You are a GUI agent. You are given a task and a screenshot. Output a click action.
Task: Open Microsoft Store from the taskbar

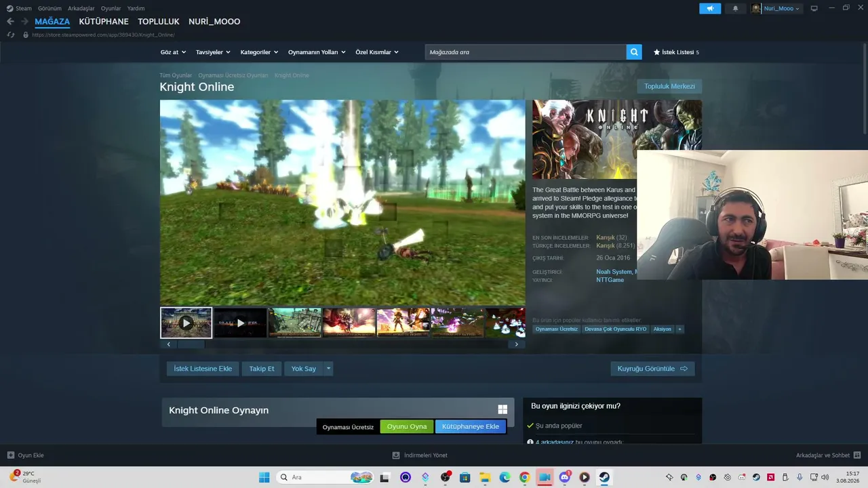pos(465,477)
